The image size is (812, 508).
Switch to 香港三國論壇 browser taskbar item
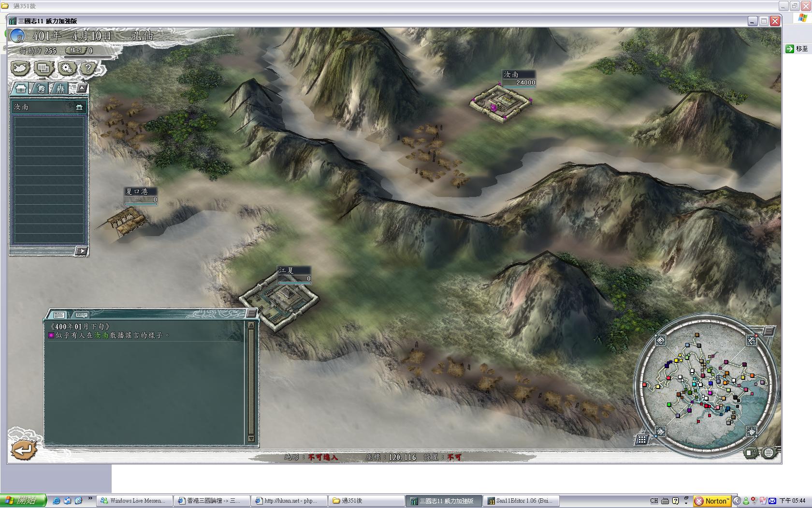212,501
